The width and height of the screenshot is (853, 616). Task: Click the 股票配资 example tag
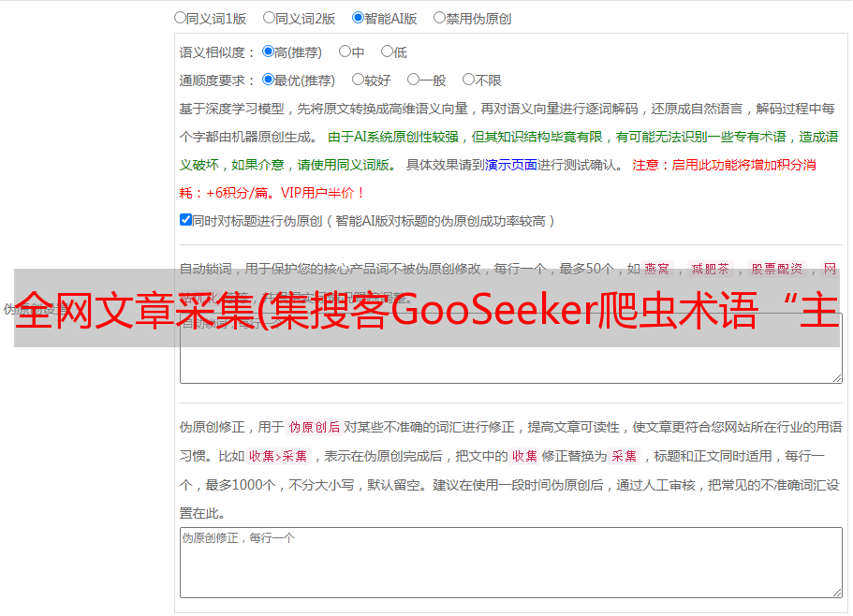[777, 269]
